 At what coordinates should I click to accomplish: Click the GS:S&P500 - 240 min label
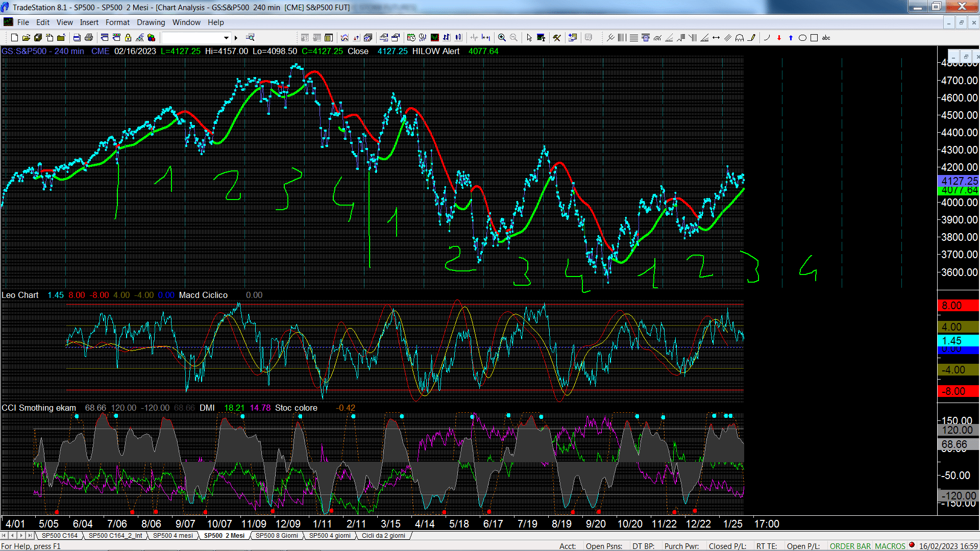[x=43, y=51]
